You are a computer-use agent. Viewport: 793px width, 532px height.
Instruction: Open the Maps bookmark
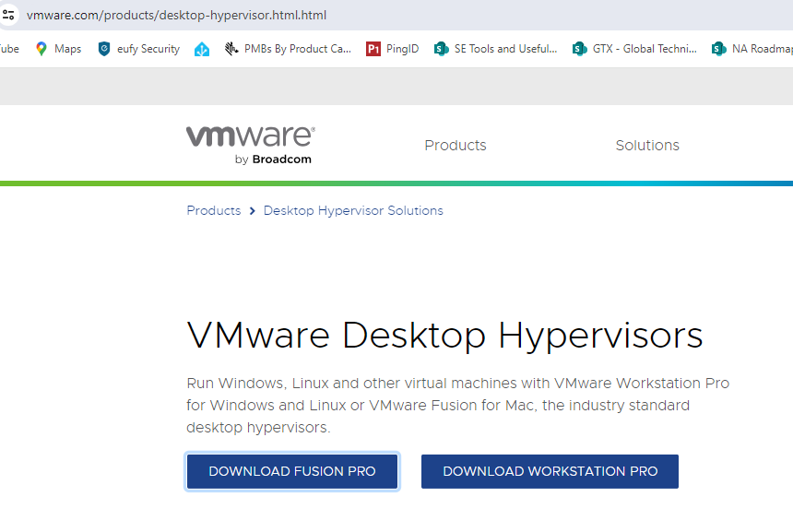click(x=58, y=49)
